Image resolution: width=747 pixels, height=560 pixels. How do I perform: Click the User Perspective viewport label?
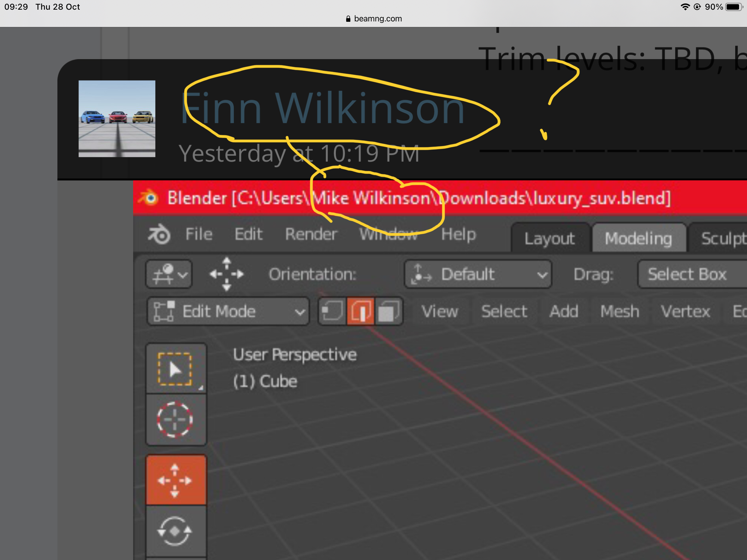coord(295,355)
